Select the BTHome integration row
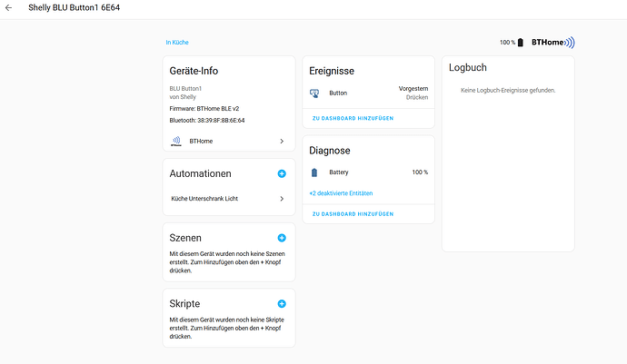The width and height of the screenshot is (627, 364). click(x=229, y=141)
